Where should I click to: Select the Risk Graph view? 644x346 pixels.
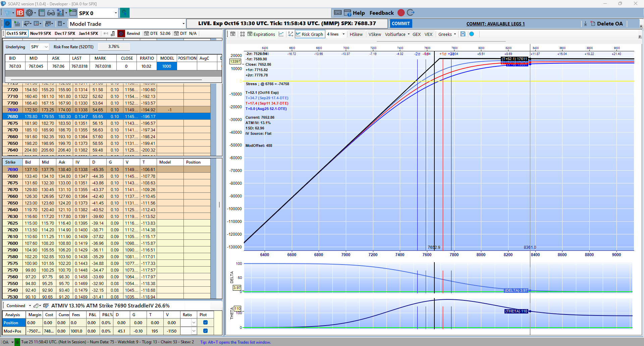310,34
